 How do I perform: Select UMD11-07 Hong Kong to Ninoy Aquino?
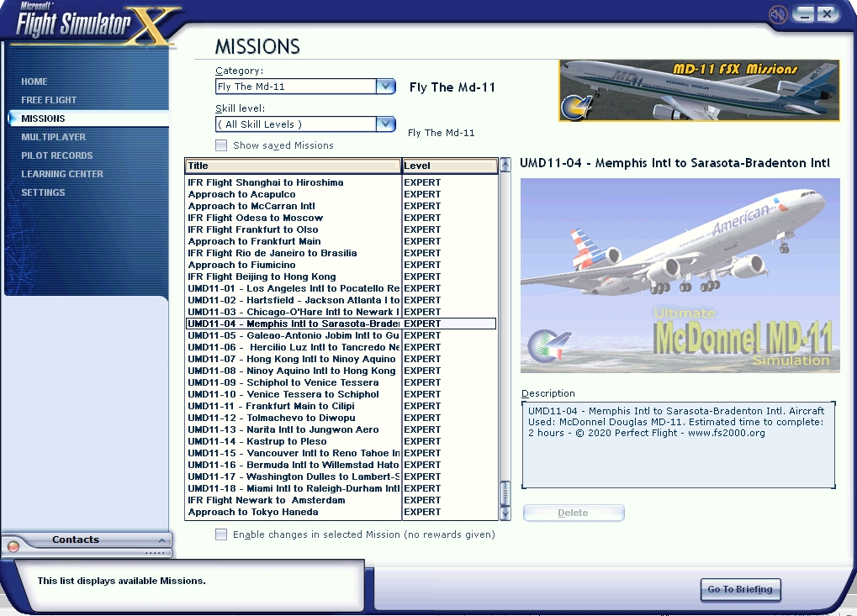(341, 359)
